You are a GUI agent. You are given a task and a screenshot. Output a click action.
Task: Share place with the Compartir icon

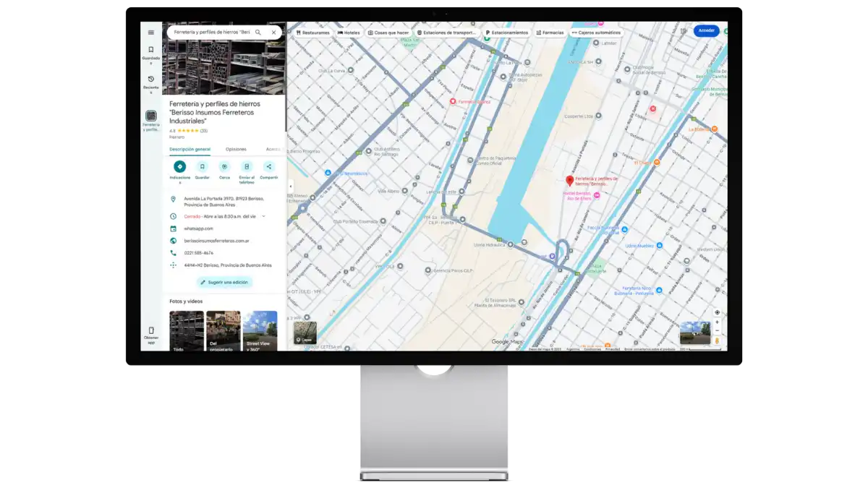(269, 167)
